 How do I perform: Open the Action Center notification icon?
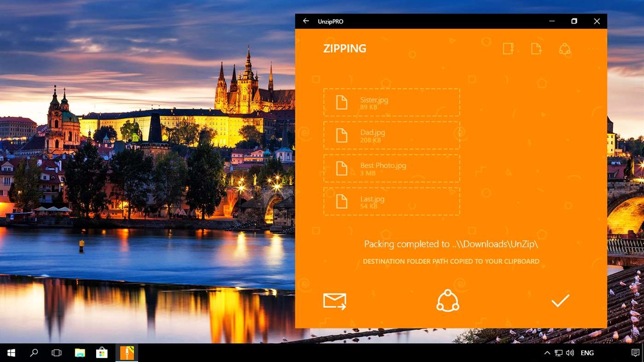635,353
